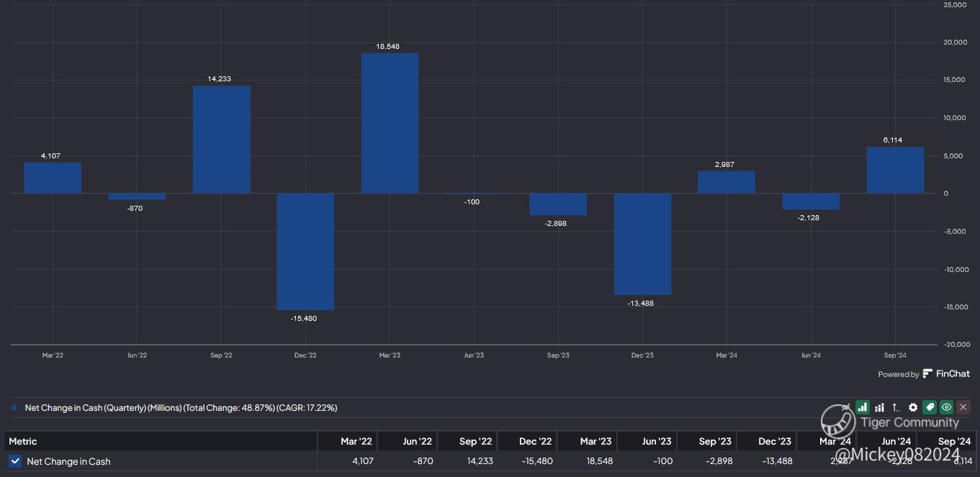Click the Sep '22 table column header
The height and width of the screenshot is (477, 980).
(476, 441)
